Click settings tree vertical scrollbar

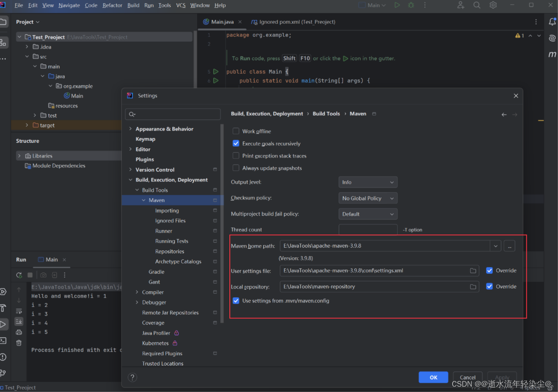pyautogui.click(x=222, y=224)
